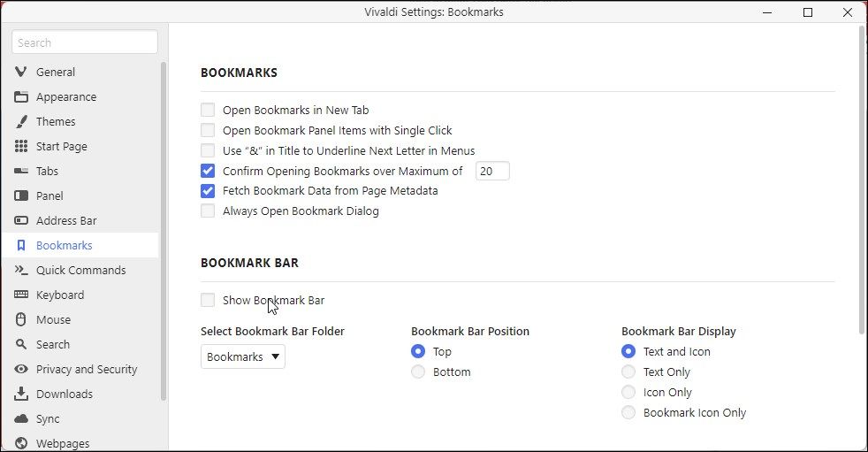Viewport: 868px width, 452px height.
Task: Enable Open Bookmarks in New Tab checkbox
Action: click(x=208, y=111)
